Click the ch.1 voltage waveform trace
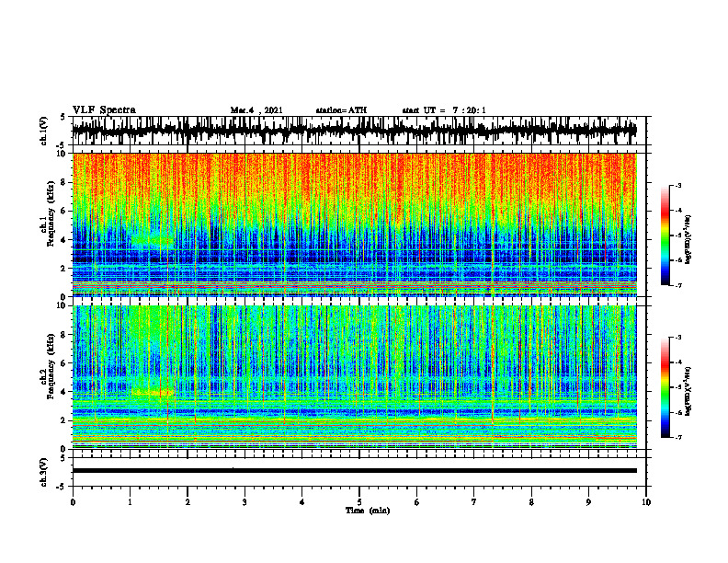The image size is (728, 563). 354,130
